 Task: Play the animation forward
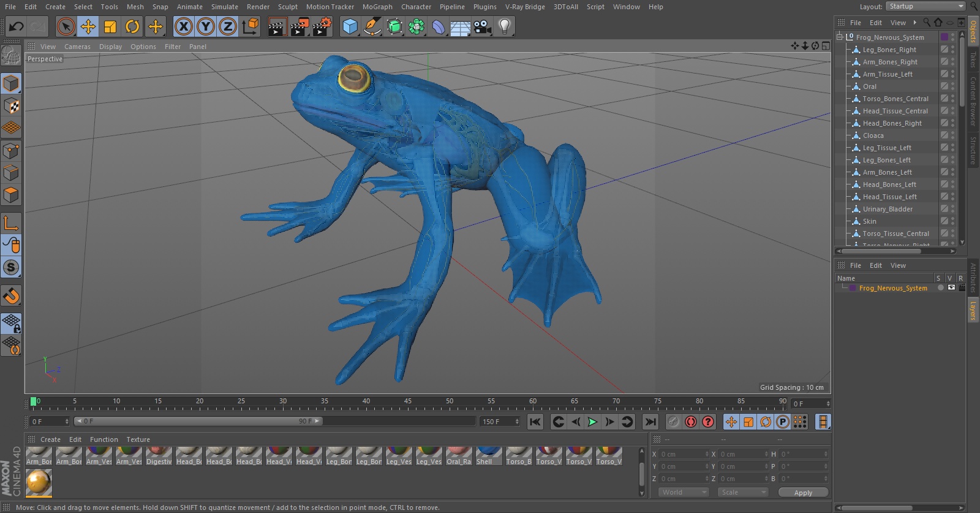pyautogui.click(x=592, y=422)
